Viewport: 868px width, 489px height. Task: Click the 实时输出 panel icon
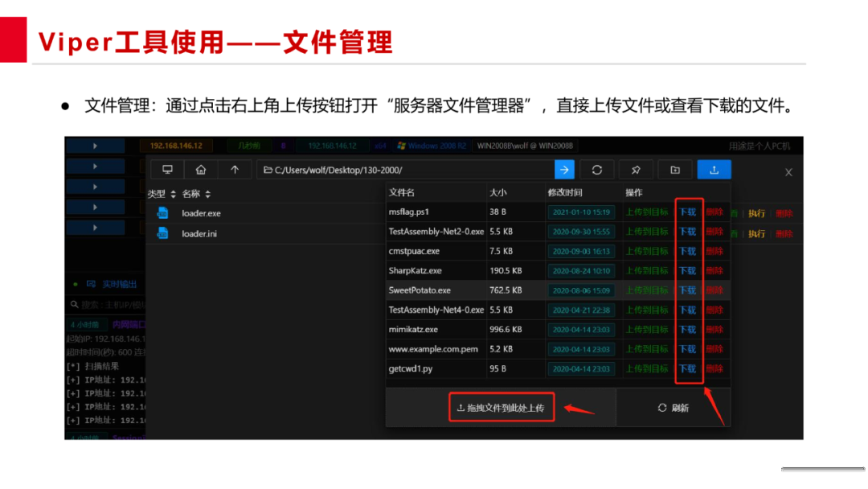92,284
